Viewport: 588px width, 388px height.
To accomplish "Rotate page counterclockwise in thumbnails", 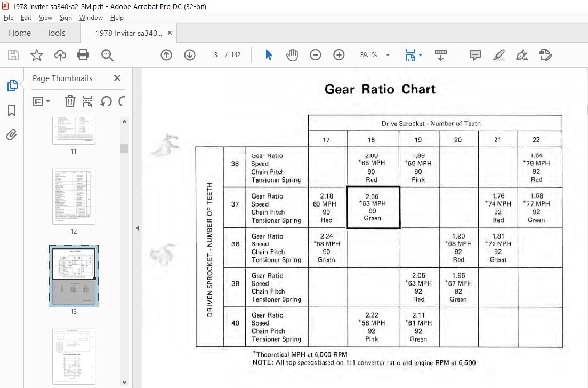I will click(106, 101).
